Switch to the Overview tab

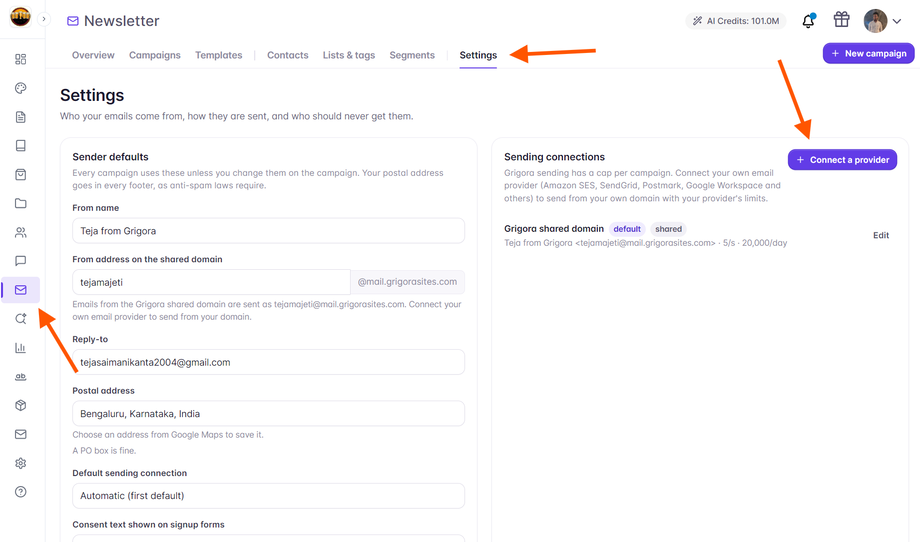click(93, 55)
